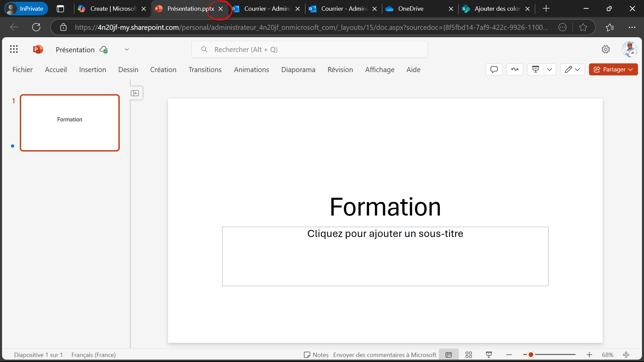The image size is (644, 362).
Task: Fit slide to window icon
Action: click(626, 355)
